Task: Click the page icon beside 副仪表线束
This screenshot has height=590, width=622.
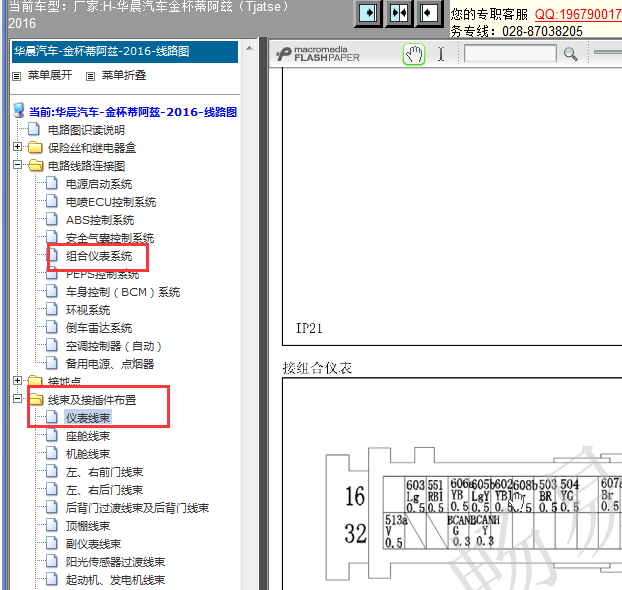Action: tap(52, 543)
